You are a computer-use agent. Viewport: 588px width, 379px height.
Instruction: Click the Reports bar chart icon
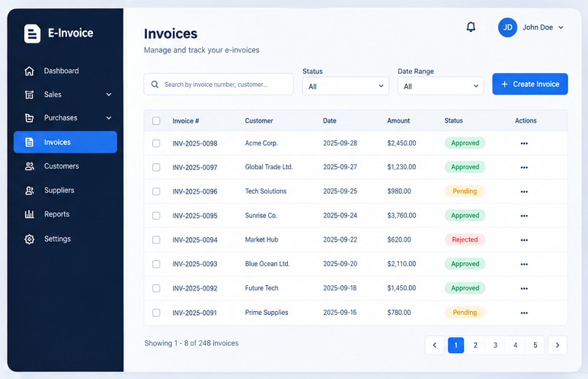[29, 214]
